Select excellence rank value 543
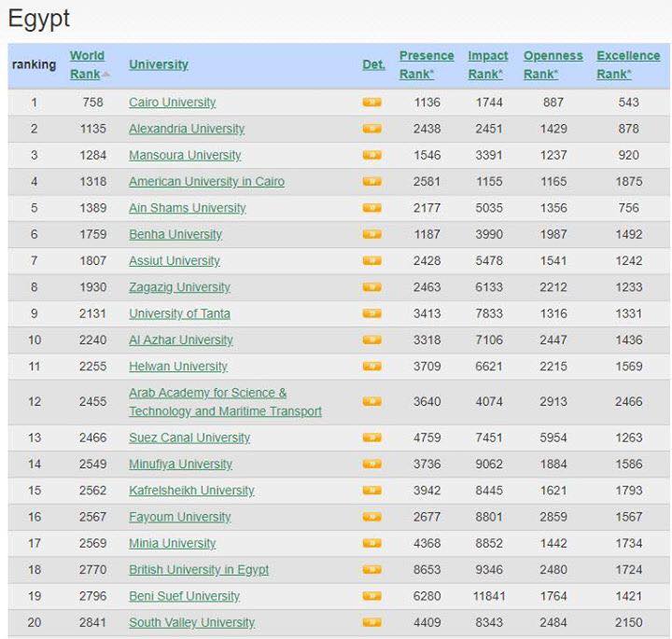This screenshot has width=672, height=639. pos(628,103)
